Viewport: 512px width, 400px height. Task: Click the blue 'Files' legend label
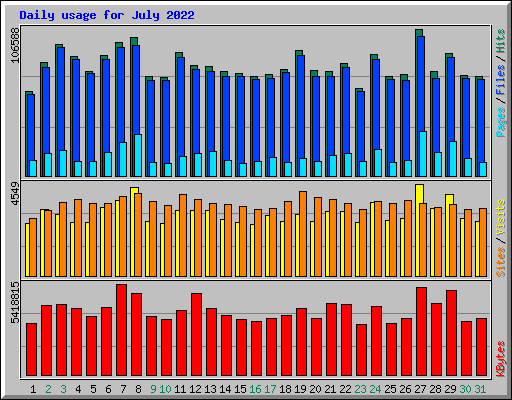pyautogui.click(x=501, y=80)
